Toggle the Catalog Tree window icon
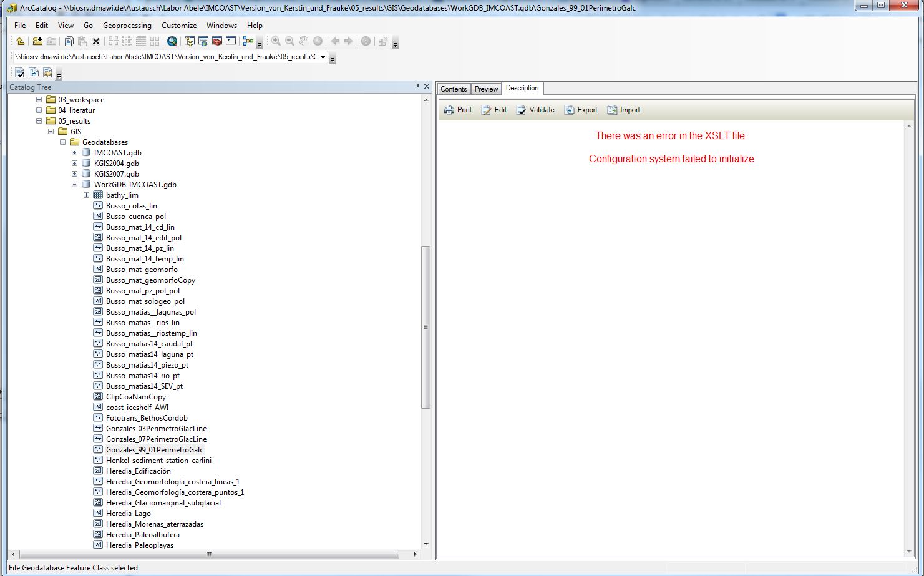The image size is (924, 576). point(190,41)
